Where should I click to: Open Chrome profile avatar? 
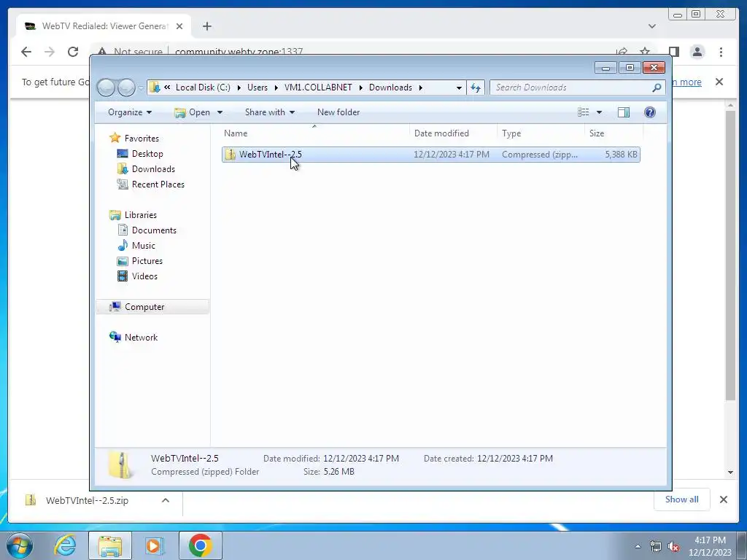697,52
